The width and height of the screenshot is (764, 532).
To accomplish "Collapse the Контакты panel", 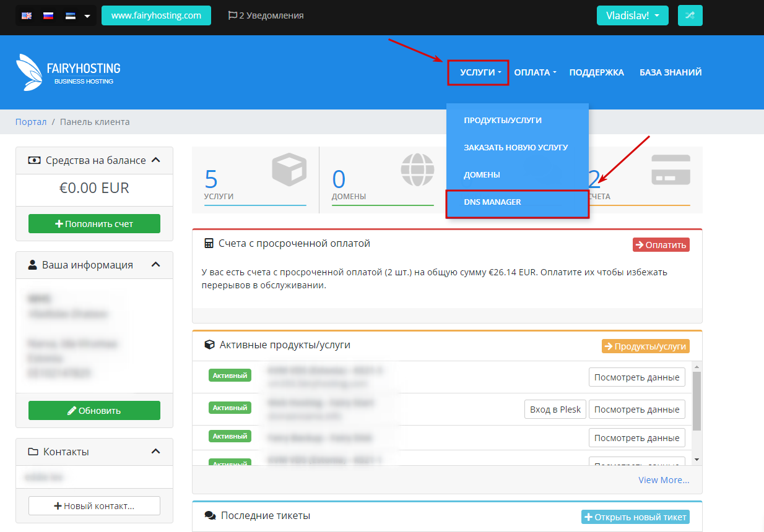I will (156, 452).
